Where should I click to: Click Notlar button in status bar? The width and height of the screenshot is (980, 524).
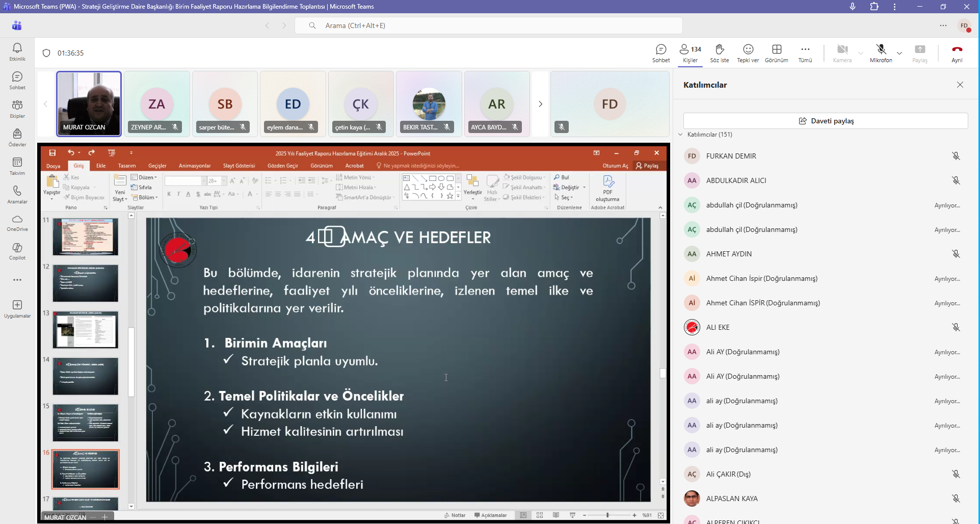click(455, 515)
